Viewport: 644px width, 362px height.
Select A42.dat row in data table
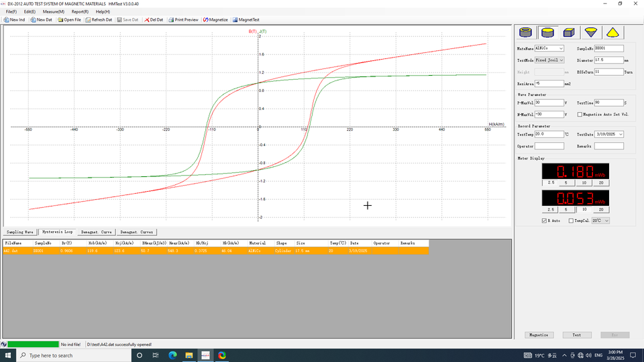click(x=215, y=251)
